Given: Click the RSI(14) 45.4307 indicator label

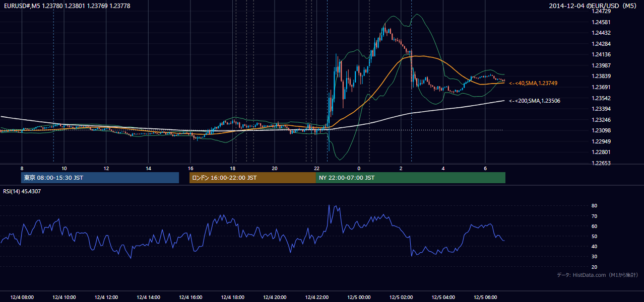Looking at the screenshot, I should (22, 191).
